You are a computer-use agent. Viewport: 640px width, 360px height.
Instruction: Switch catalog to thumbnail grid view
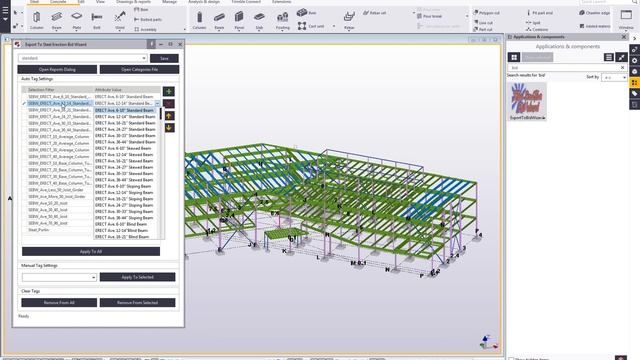tap(514, 57)
